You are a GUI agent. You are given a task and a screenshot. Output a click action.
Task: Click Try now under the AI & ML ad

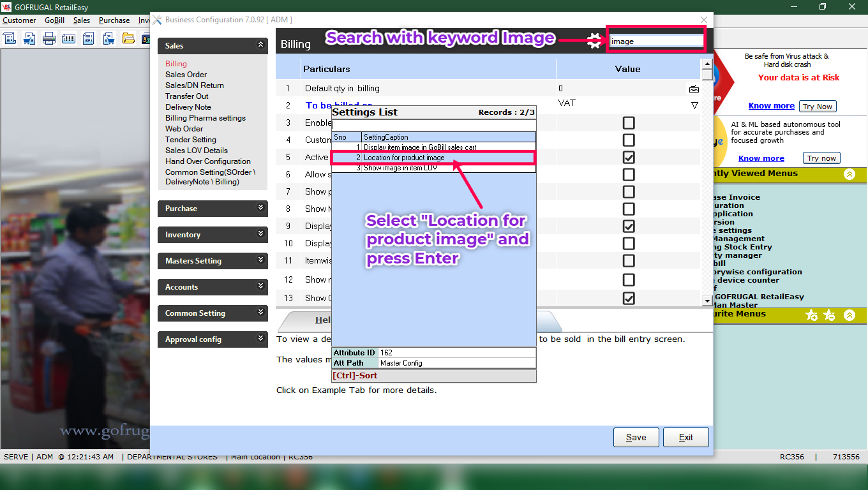coord(821,158)
